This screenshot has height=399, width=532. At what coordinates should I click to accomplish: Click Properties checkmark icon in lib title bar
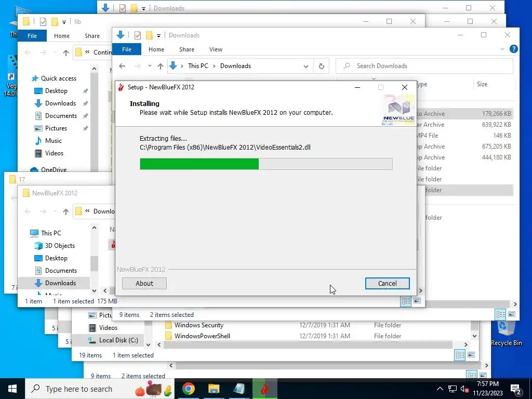43,22
